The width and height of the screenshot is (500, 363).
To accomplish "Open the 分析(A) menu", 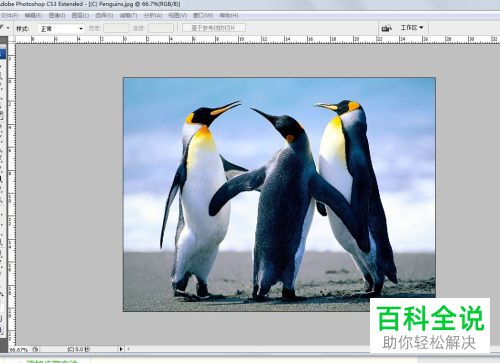I will 153,15.
